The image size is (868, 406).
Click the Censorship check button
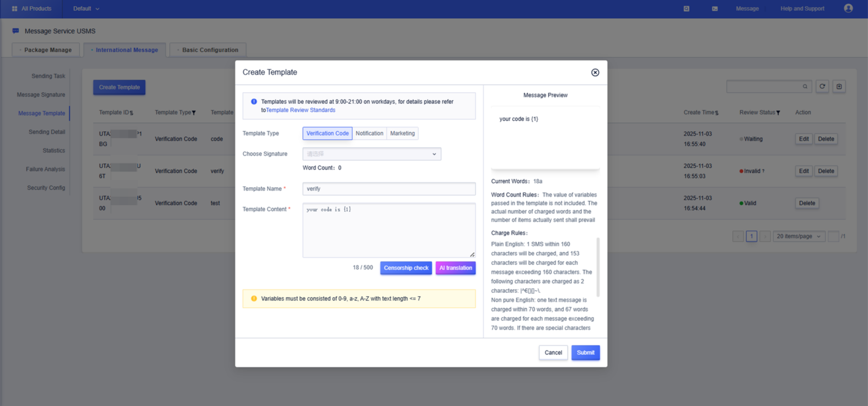pyautogui.click(x=406, y=268)
